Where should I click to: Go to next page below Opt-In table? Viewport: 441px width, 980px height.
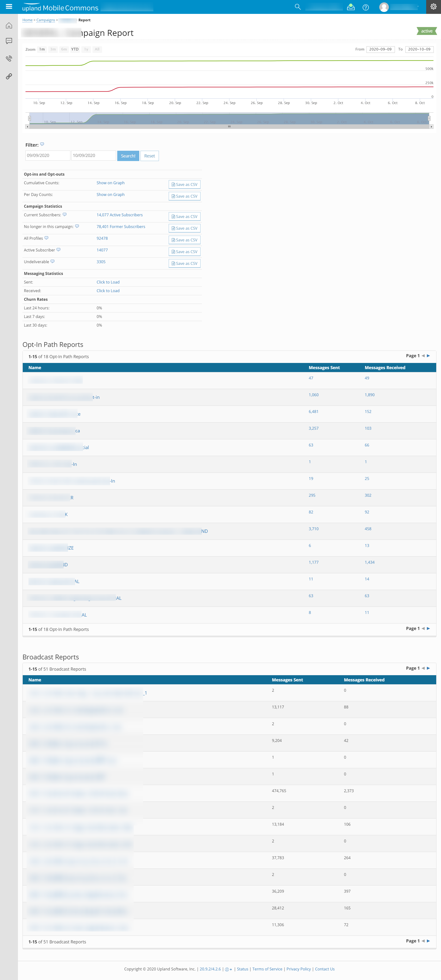[x=428, y=629]
